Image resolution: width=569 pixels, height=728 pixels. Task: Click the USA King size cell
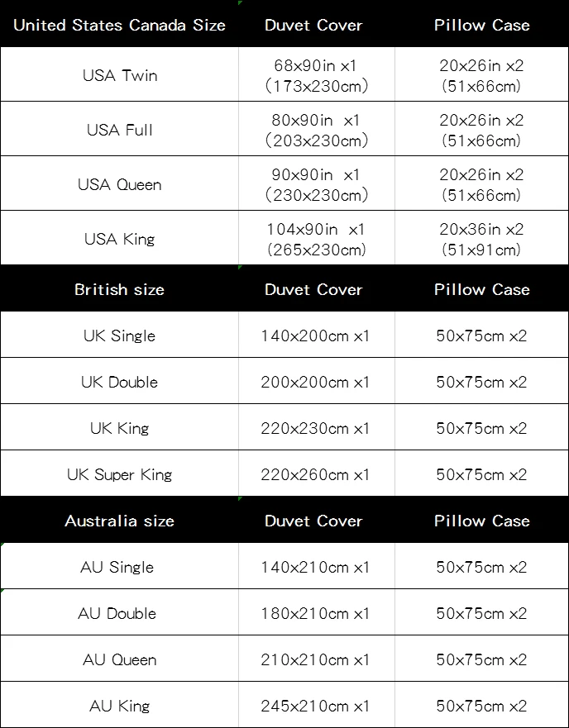(x=119, y=239)
